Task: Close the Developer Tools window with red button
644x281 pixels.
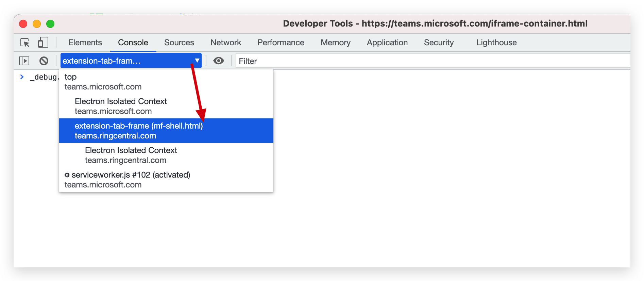Action: 23,24
